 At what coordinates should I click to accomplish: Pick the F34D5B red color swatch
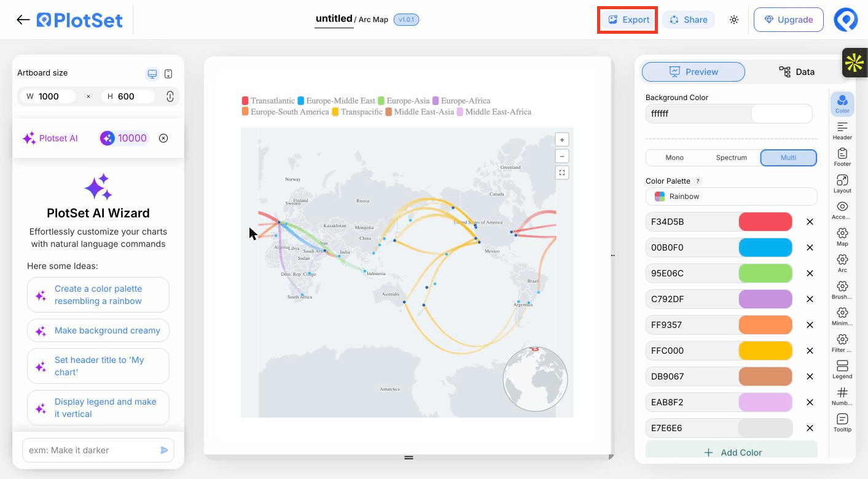click(x=765, y=222)
